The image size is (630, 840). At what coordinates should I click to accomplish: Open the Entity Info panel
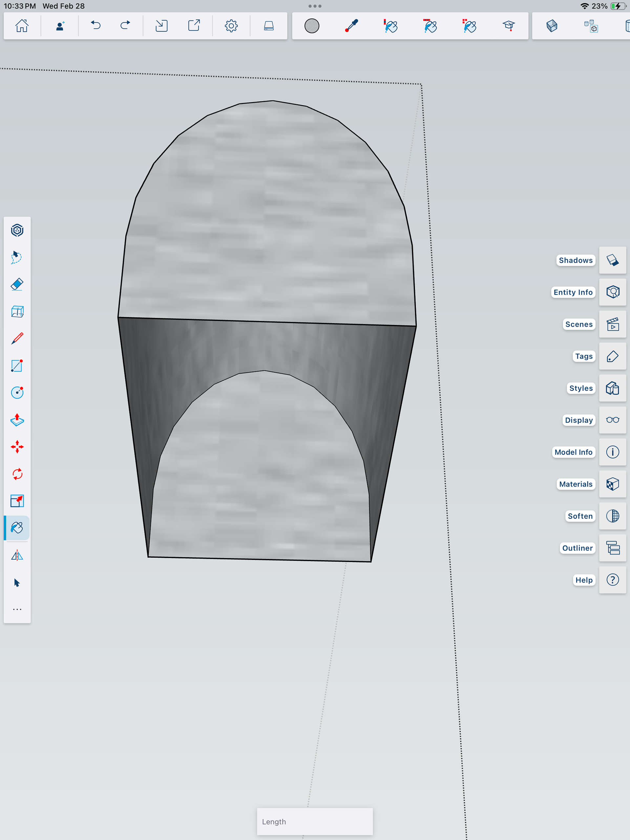(612, 292)
